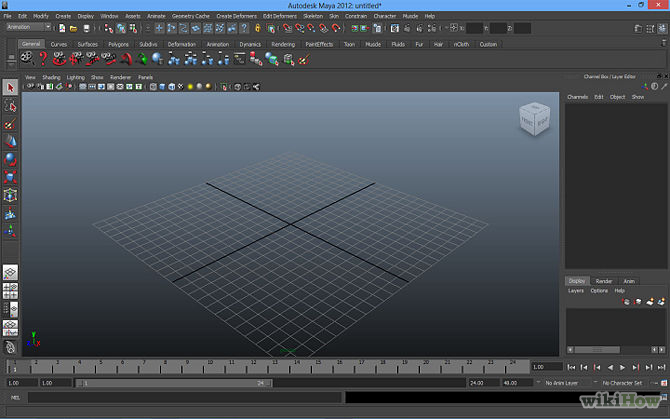Switch to the Render layer tab

coord(604,281)
